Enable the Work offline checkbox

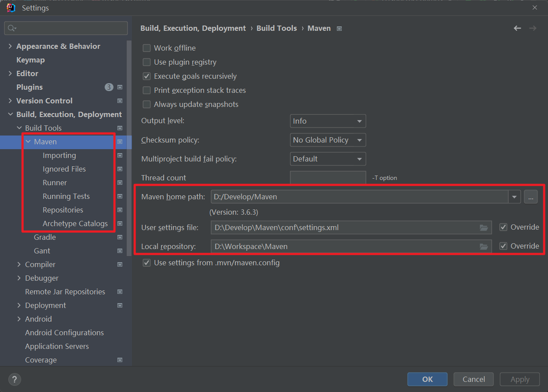tap(147, 48)
